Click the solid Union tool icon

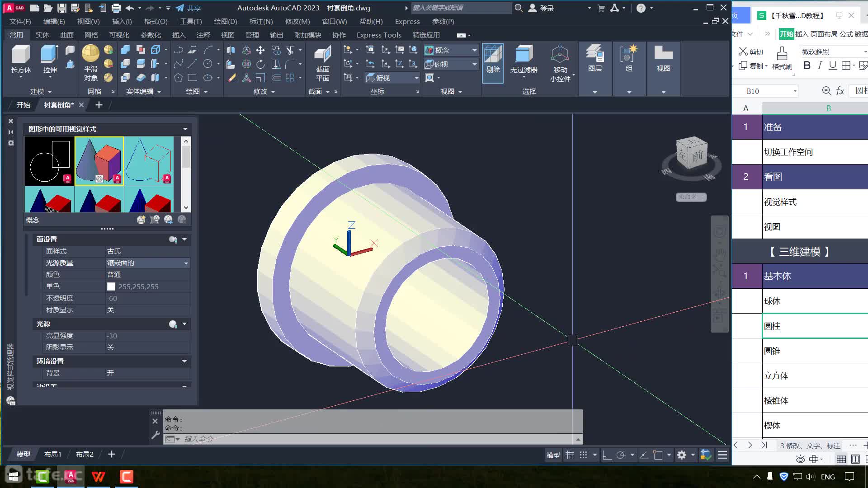[125, 50]
